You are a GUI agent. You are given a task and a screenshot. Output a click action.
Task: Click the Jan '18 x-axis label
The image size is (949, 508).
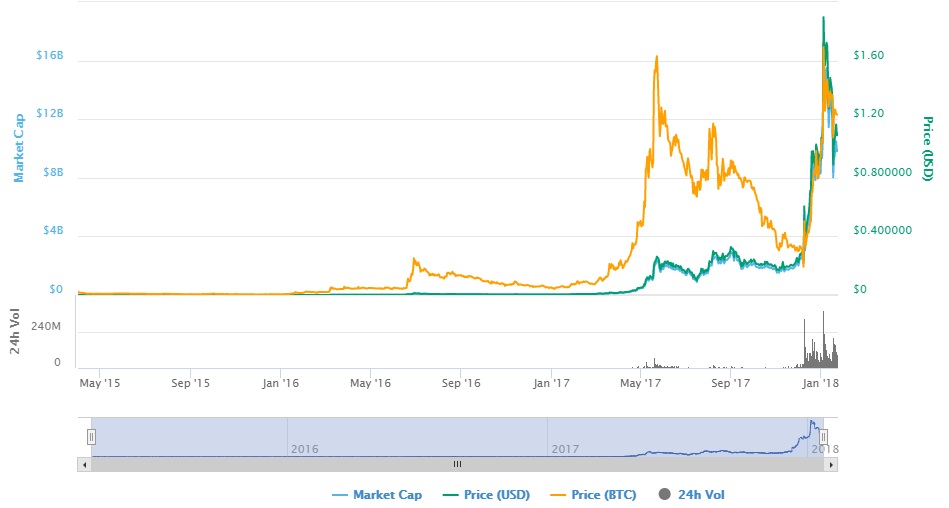coord(821,382)
